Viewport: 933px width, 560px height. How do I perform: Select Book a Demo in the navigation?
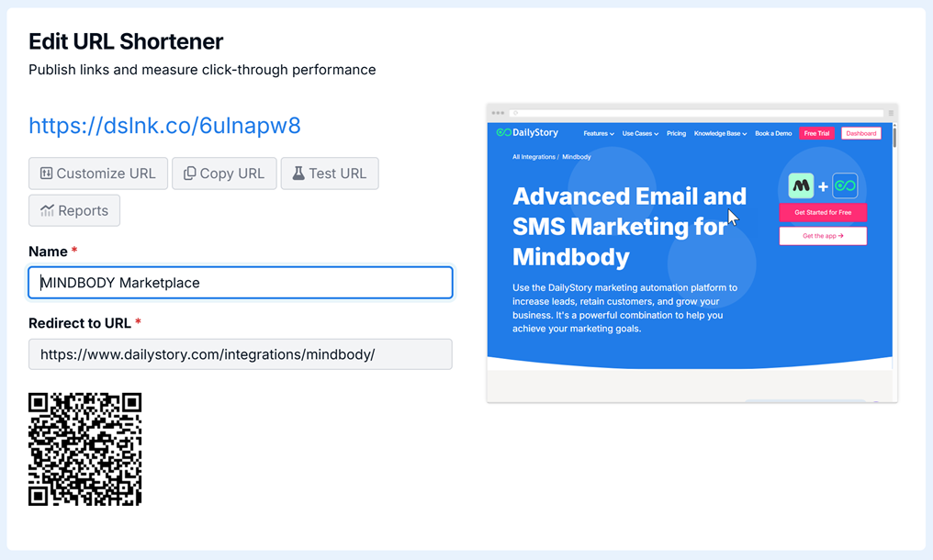[773, 134]
